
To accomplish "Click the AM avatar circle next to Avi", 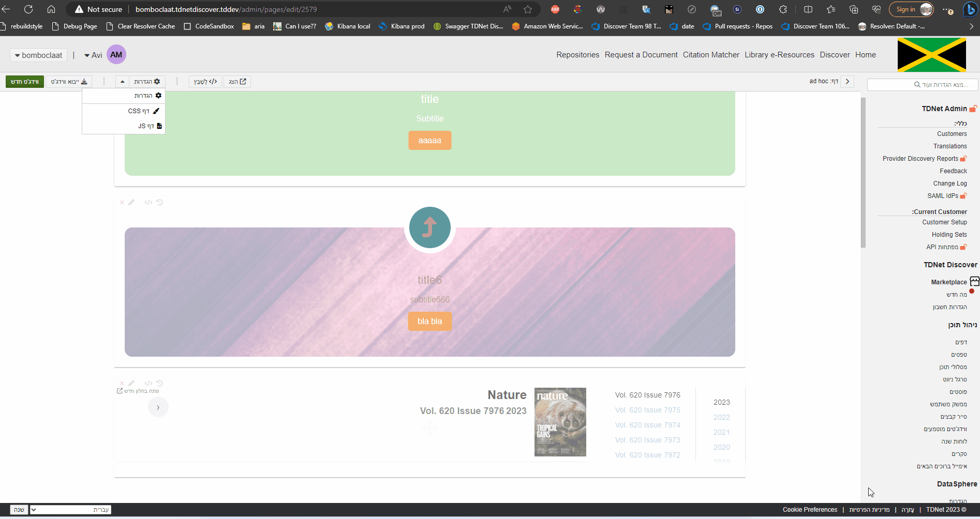I will 116,54.
